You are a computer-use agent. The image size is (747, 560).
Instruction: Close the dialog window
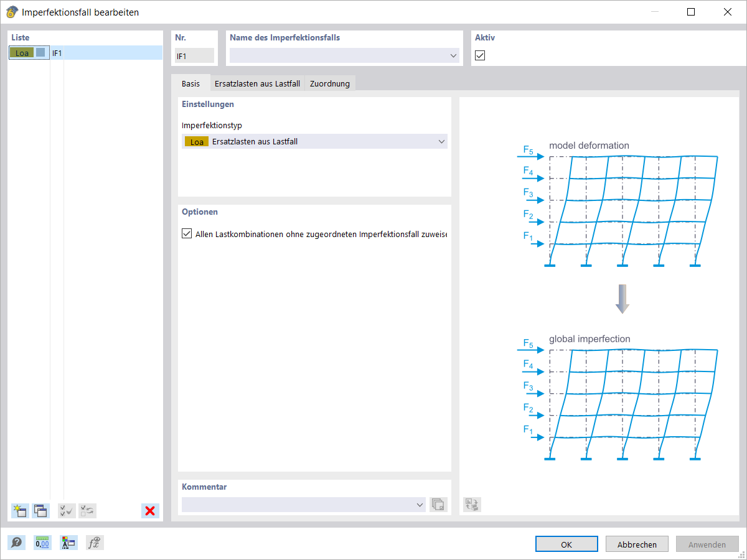(x=727, y=12)
